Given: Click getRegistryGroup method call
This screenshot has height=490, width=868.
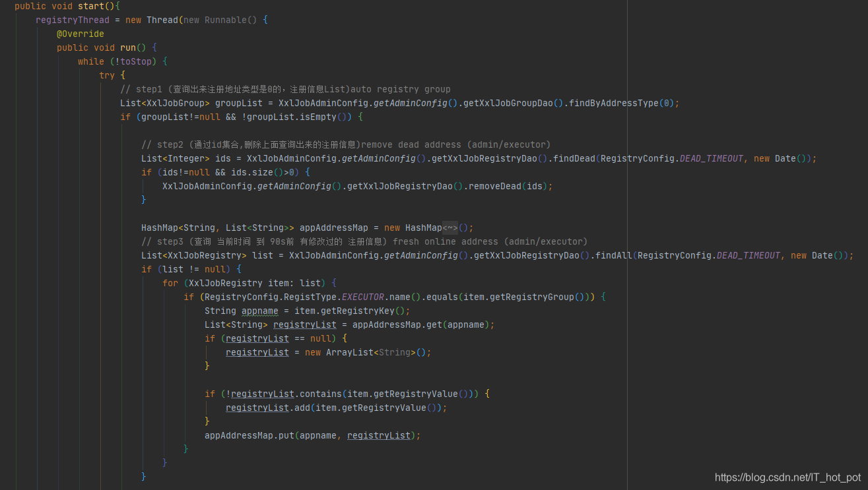Looking at the screenshot, I should coord(532,297).
